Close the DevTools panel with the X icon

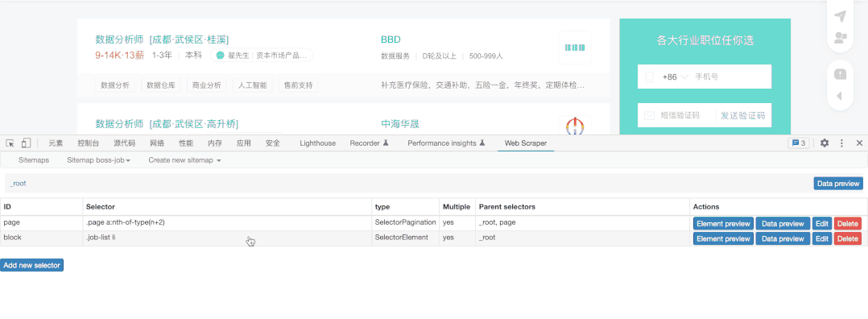pos(859,143)
